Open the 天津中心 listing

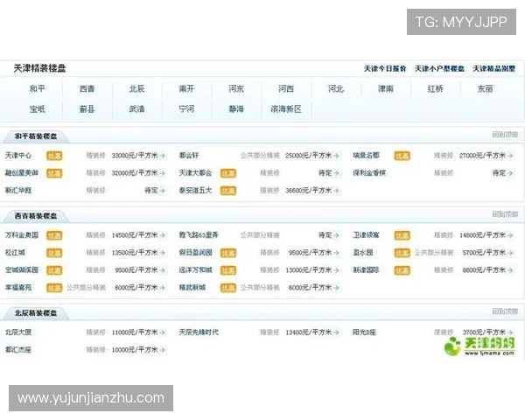[x=18, y=156]
